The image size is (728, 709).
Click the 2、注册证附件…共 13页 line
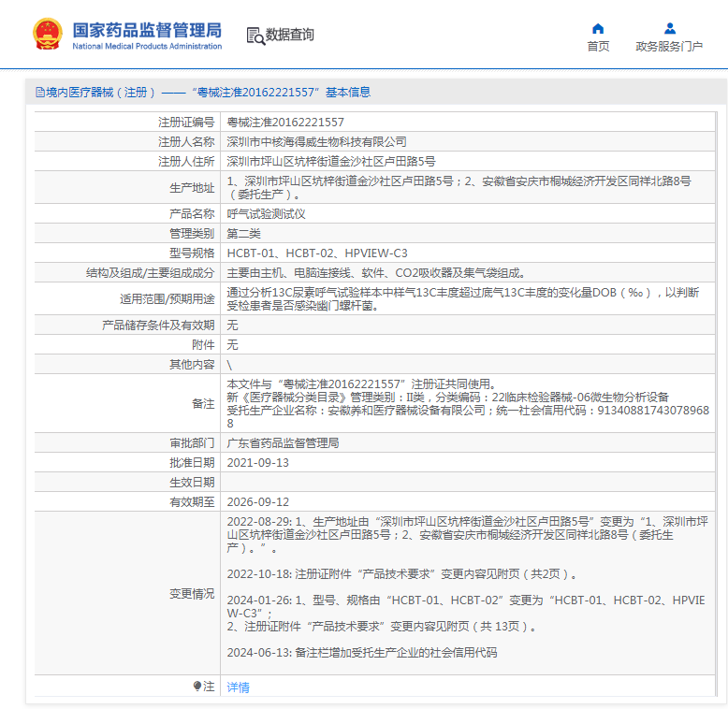click(382, 627)
